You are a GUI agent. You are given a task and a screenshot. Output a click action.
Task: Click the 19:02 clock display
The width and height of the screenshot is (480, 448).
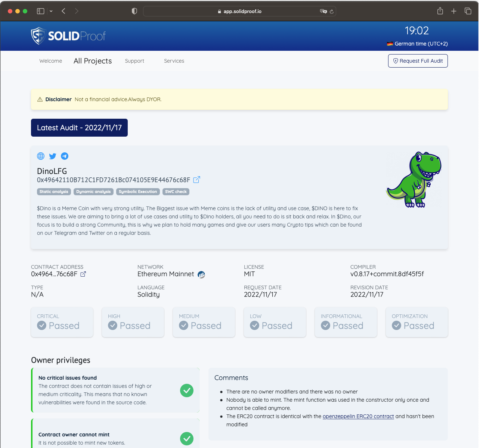[417, 31]
